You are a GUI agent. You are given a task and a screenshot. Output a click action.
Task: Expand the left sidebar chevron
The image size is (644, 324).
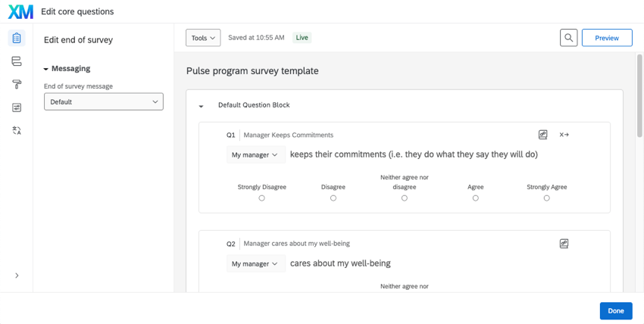click(17, 276)
